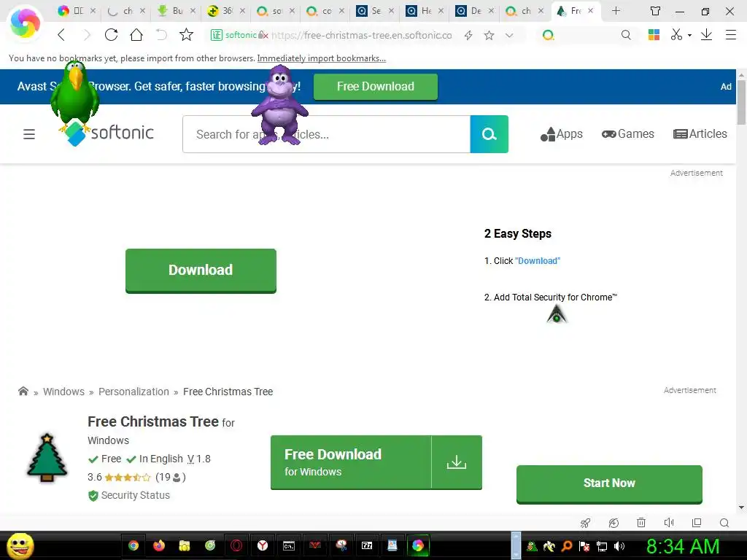Click the Softonic logo

click(x=109, y=133)
